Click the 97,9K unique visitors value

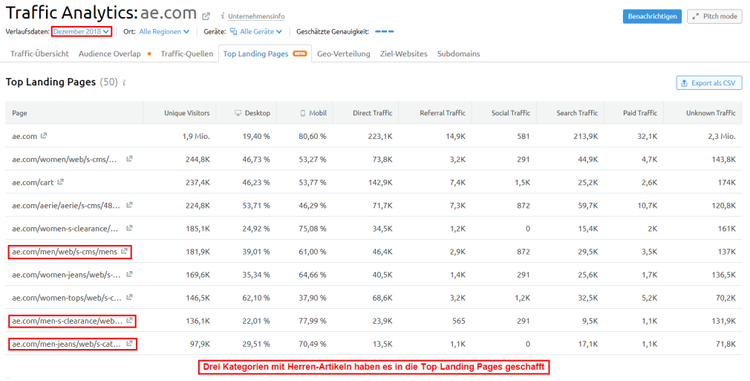200,343
